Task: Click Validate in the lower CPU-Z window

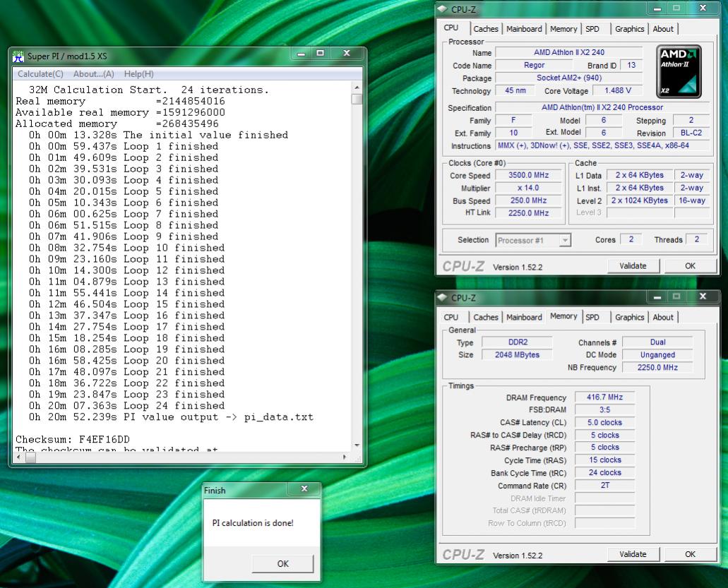Action: tap(633, 554)
